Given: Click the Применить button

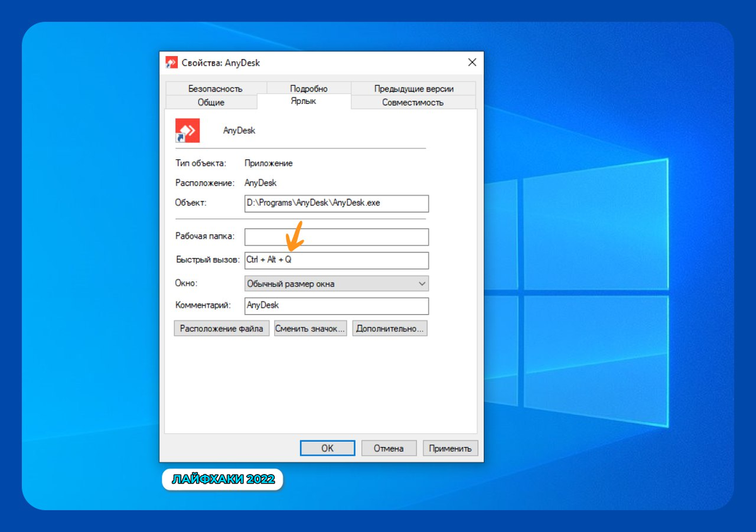Looking at the screenshot, I should pos(450,448).
